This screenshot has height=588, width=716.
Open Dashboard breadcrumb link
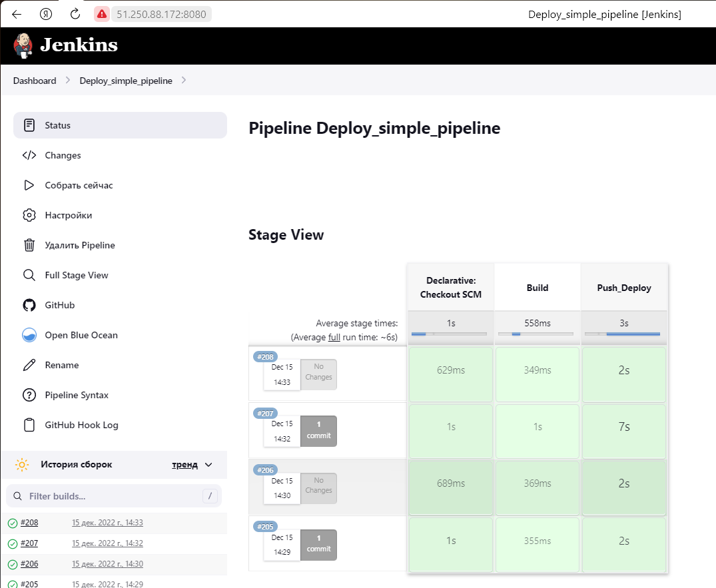35,81
